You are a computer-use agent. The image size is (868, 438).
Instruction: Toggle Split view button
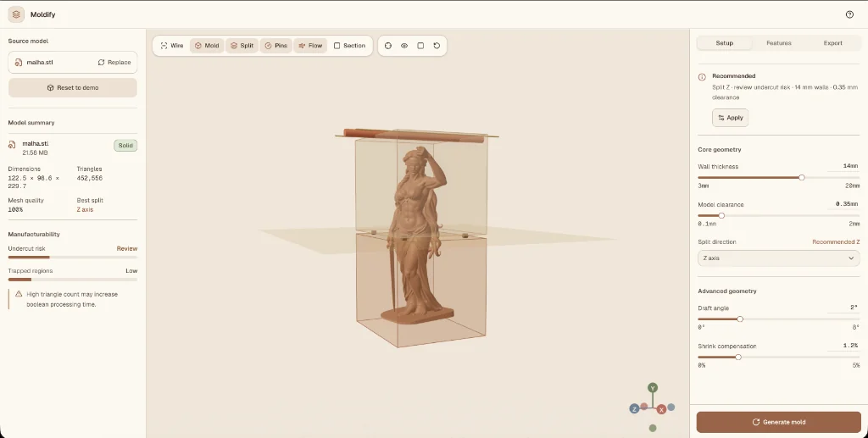point(242,46)
